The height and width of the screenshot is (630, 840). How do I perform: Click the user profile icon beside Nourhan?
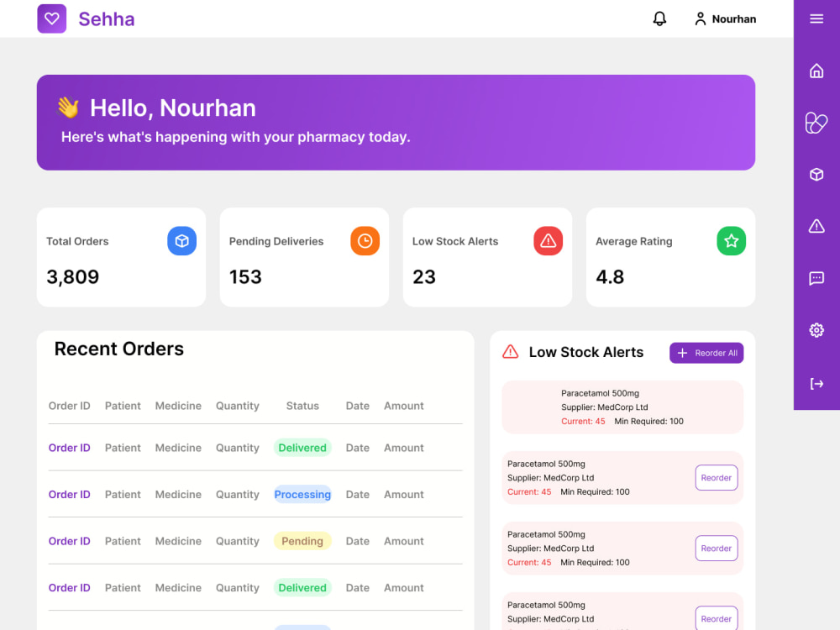click(x=700, y=18)
